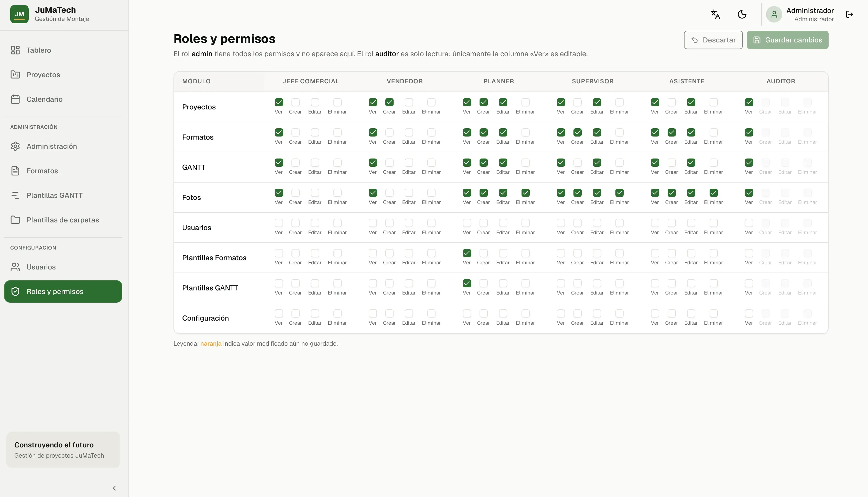The width and height of the screenshot is (868, 497).
Task: Click the Calendario calendar icon
Action: click(15, 99)
